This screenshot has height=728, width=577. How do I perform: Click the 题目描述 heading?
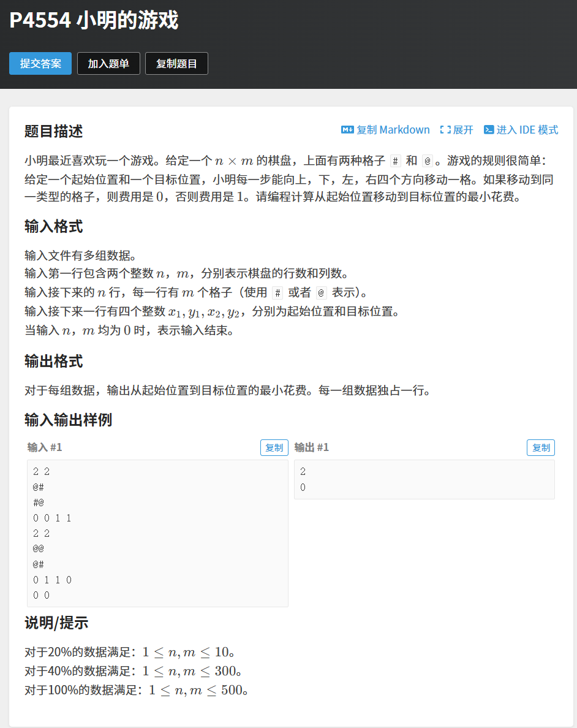coord(53,131)
